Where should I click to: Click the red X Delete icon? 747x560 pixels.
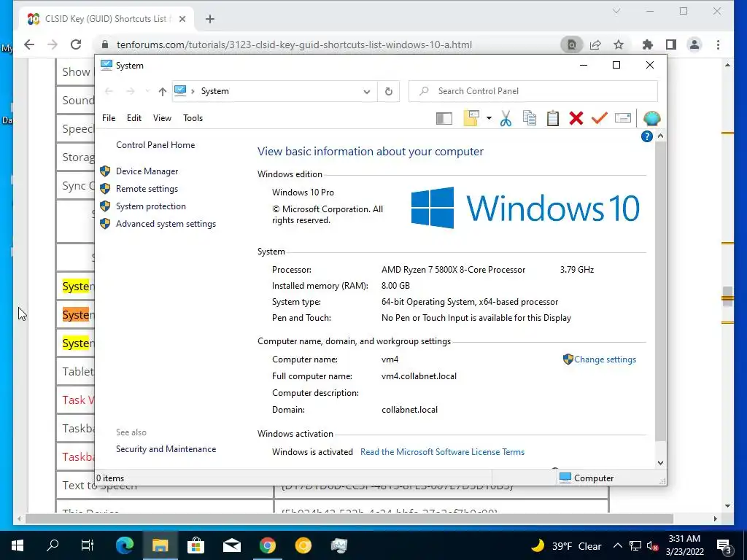[x=576, y=118]
